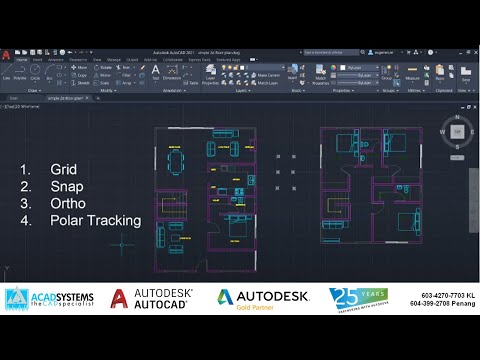Click the Scale tool
This screenshot has width=480, height=360.
pos(102,83)
